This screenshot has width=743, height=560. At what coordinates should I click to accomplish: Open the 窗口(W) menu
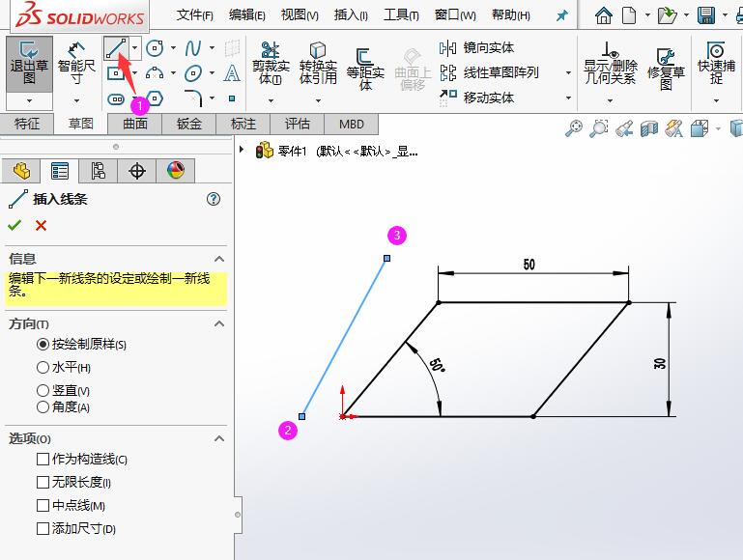tap(455, 15)
